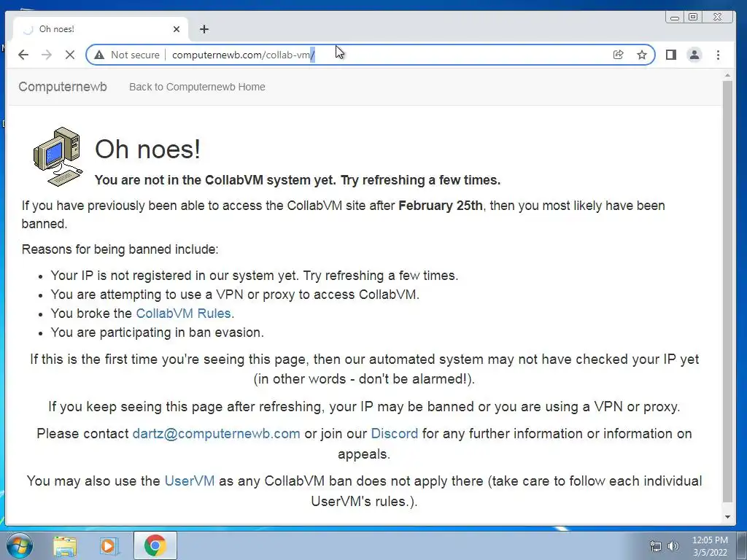Click 'Reasons for being banned include:' text
Screen dimensions: 747x560
120,249
